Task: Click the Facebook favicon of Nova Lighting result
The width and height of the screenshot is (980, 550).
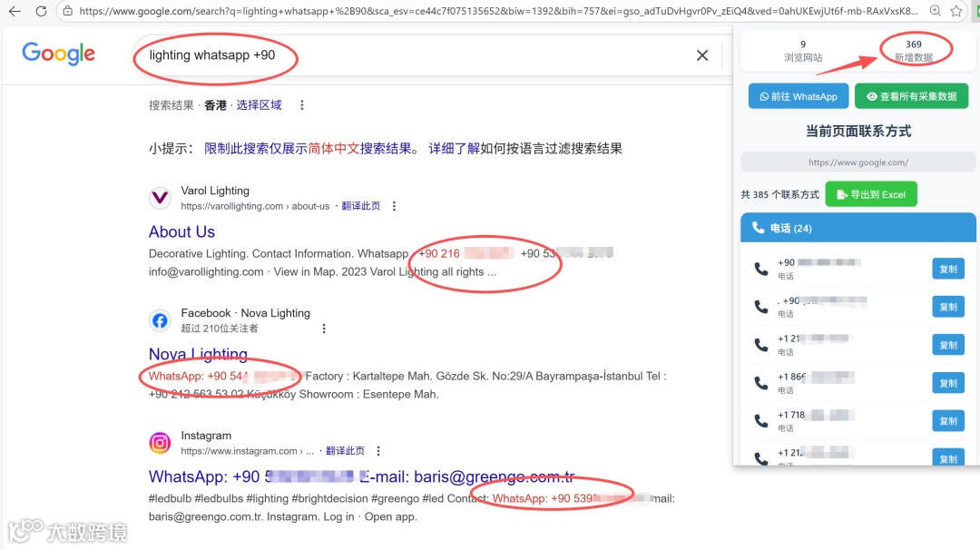Action: coord(160,320)
